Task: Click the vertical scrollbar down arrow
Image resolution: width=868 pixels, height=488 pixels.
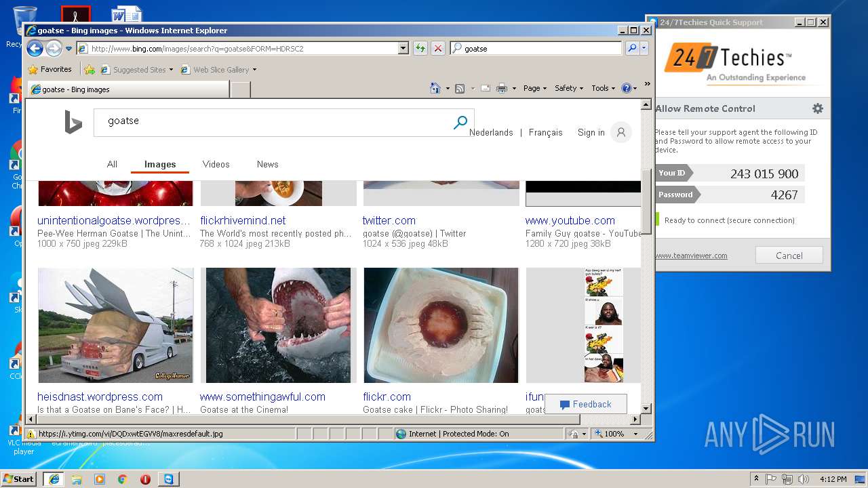Action: pos(646,409)
